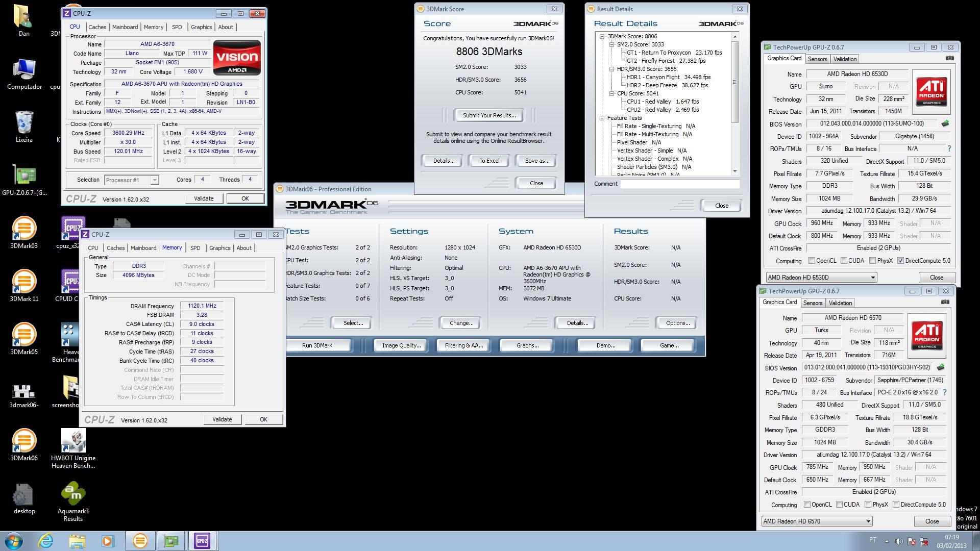Open the Lixeira recycle bin icon

[24, 127]
